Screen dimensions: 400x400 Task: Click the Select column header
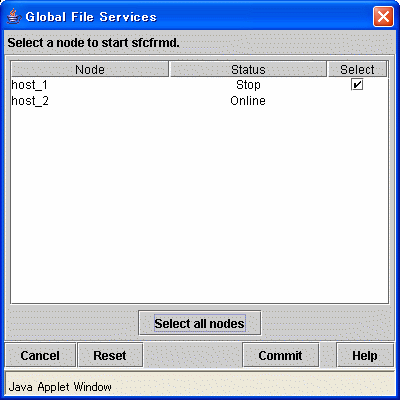coord(357,69)
